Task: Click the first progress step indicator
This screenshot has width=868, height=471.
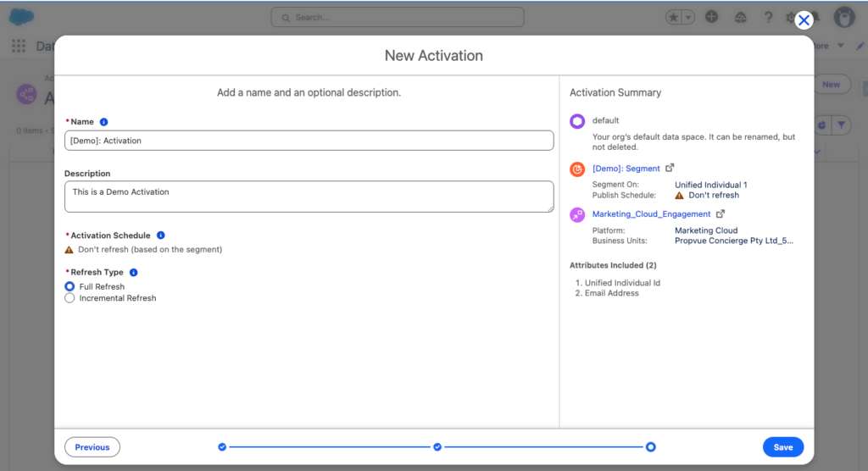Action: tap(222, 446)
